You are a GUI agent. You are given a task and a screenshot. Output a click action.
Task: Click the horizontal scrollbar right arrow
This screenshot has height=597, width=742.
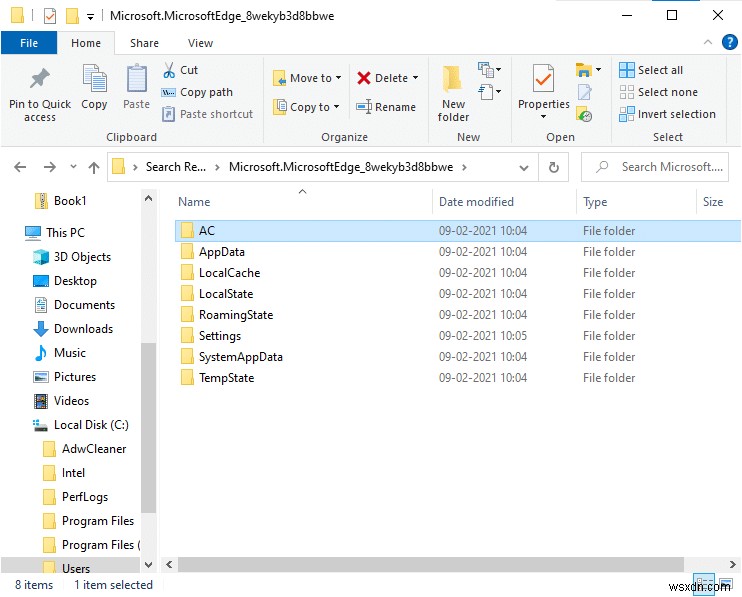point(733,564)
